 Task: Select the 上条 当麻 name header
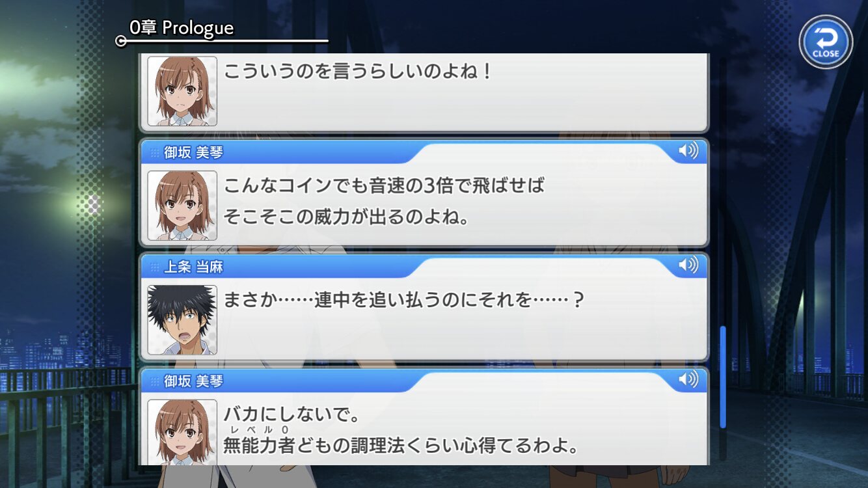coord(193,267)
